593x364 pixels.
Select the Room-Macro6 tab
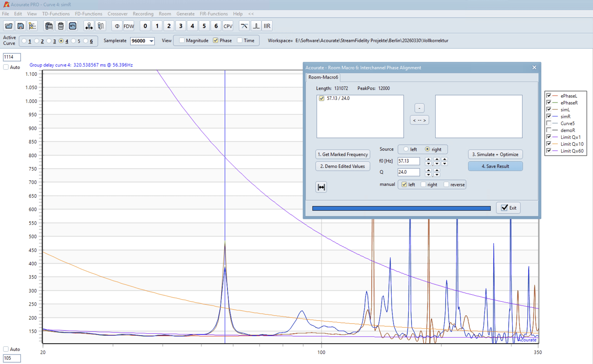323,77
